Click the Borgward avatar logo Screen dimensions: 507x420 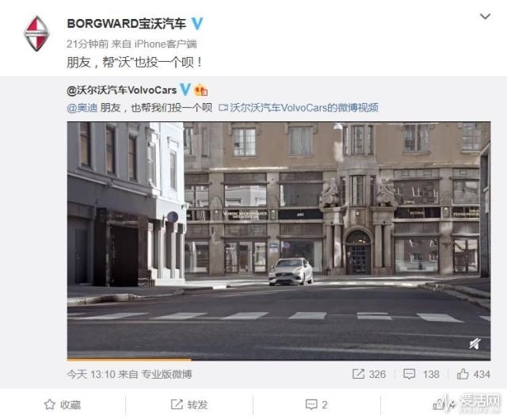[36, 33]
